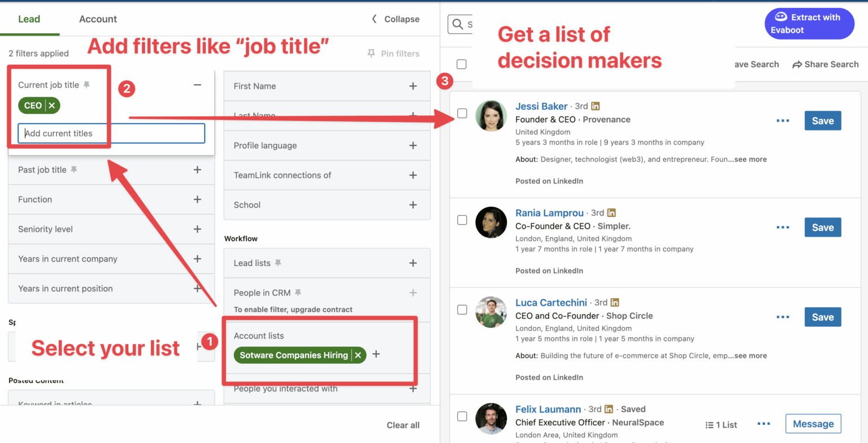This screenshot has width=868, height=443.
Task: Collapse the Current job title filter
Action: (197, 84)
